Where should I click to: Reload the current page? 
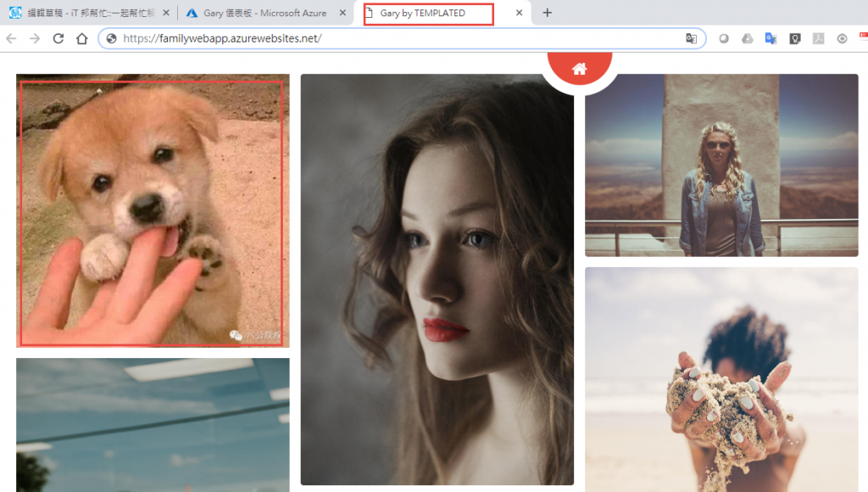tap(58, 38)
